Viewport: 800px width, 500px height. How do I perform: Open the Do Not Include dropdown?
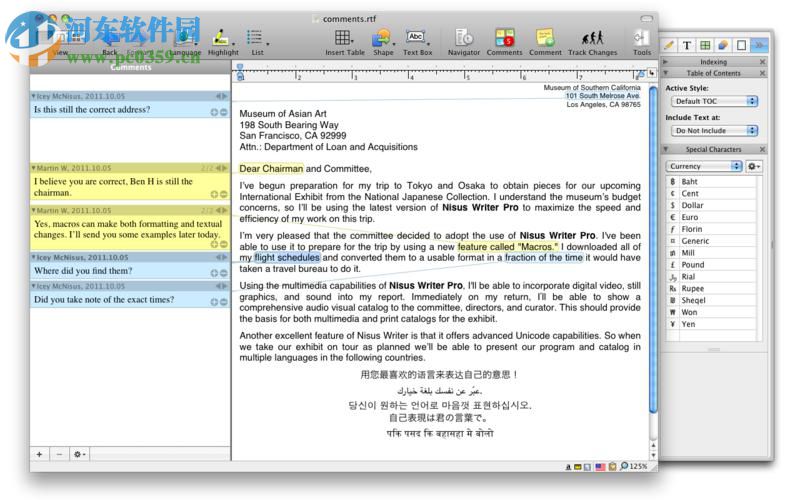click(x=714, y=131)
